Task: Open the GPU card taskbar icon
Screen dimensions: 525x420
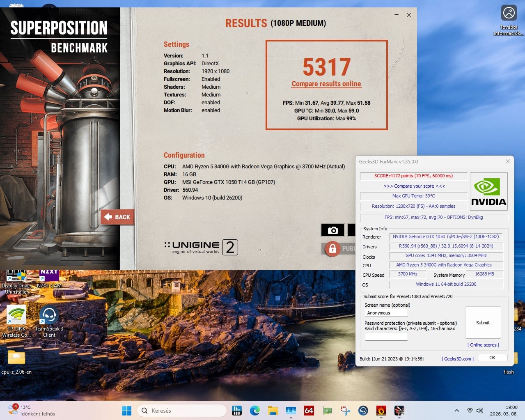Action: point(327,411)
